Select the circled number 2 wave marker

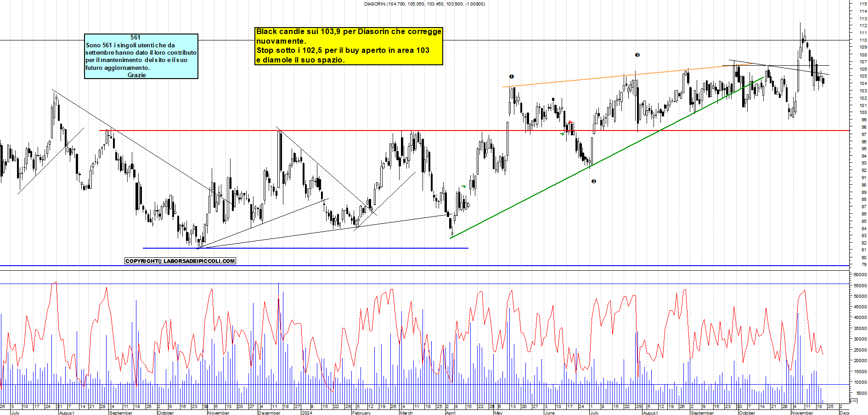point(593,182)
